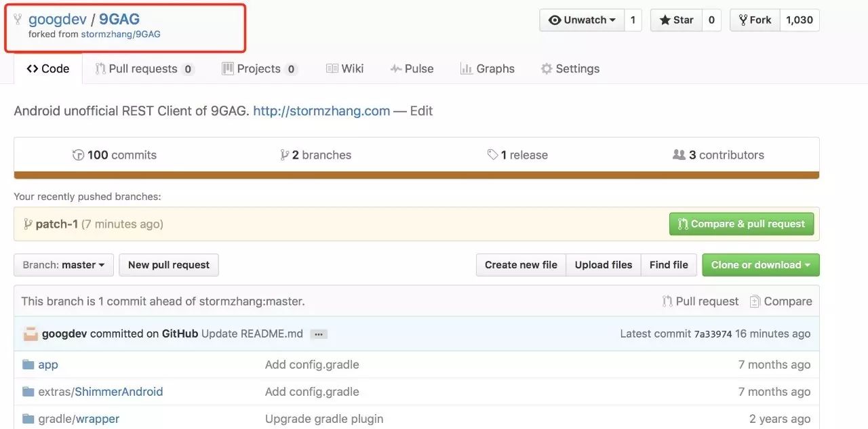Image resolution: width=868 pixels, height=429 pixels.
Task: Star the repository
Action: [x=676, y=20]
